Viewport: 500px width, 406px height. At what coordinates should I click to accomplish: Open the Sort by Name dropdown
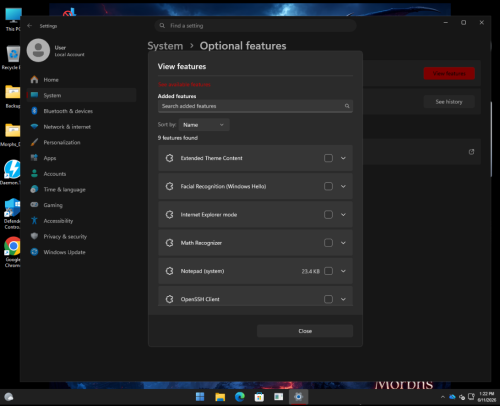point(204,125)
